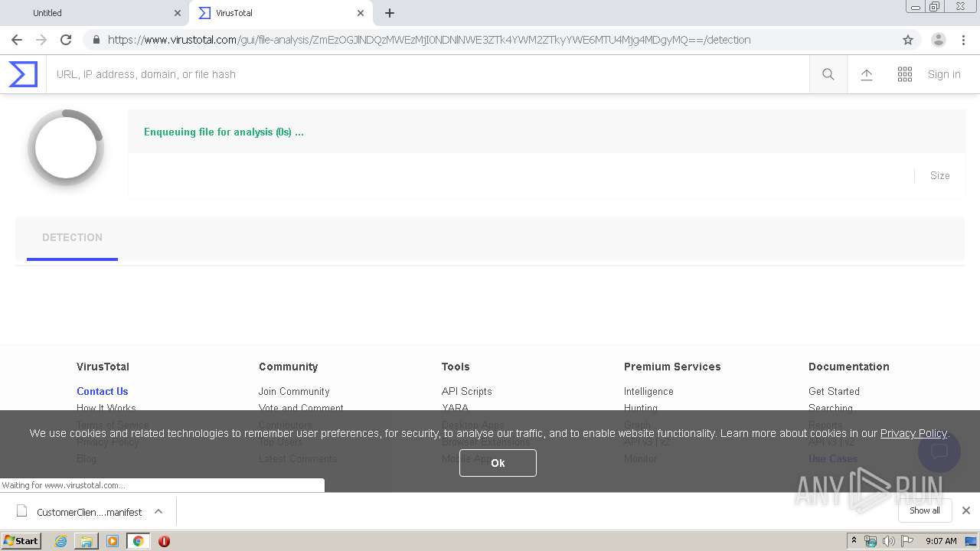Open a new browser tab
This screenshot has width=980, height=551.
pos(390,13)
